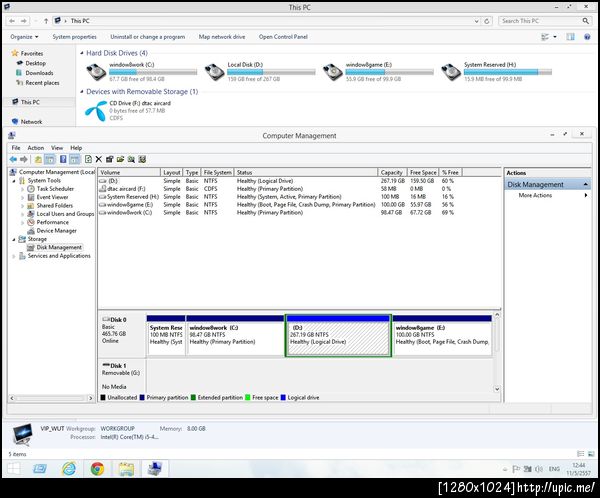Collapse the Storage tree node
This screenshot has height=498, width=600.
click(14, 240)
